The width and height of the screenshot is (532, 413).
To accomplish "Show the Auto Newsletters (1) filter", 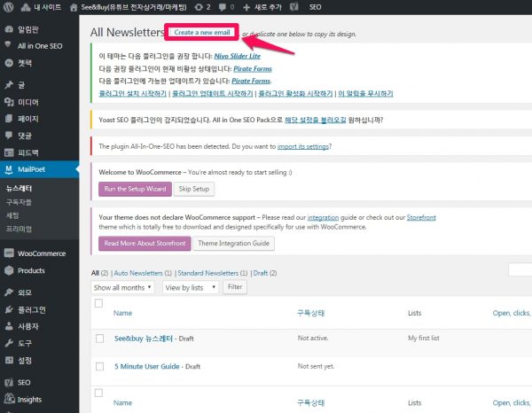I will pos(143,273).
